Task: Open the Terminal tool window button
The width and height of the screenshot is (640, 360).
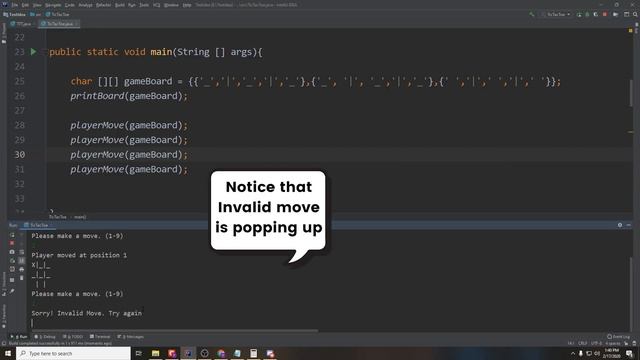Action: click(100, 337)
